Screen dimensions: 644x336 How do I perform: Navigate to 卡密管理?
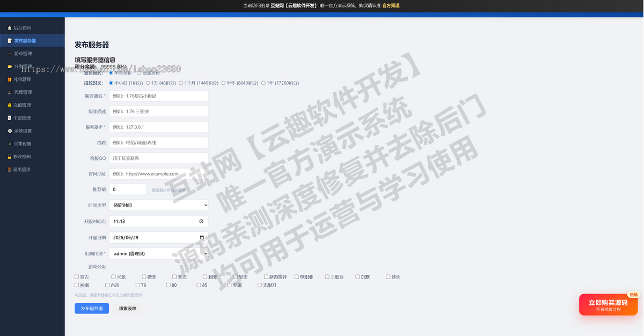pyautogui.click(x=32, y=118)
